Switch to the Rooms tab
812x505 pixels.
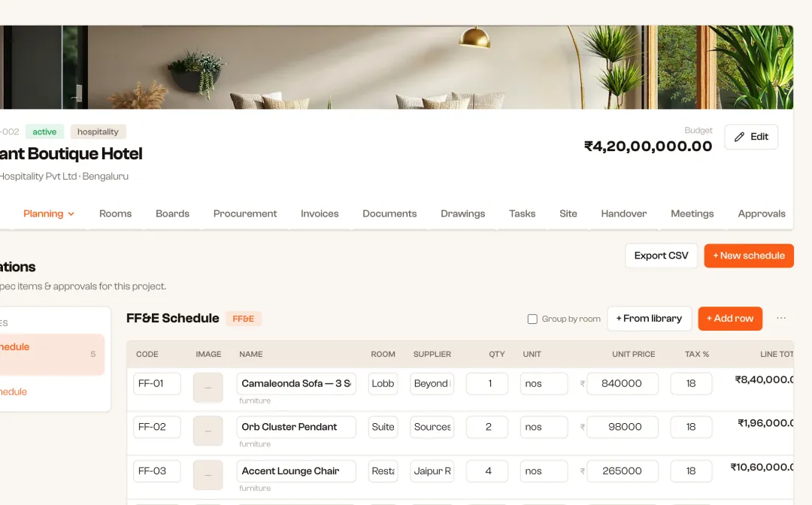116,213
